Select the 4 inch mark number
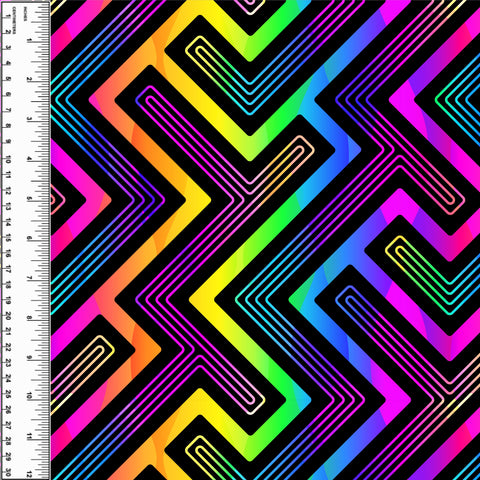The width and height of the screenshot is (480, 480). point(29,159)
